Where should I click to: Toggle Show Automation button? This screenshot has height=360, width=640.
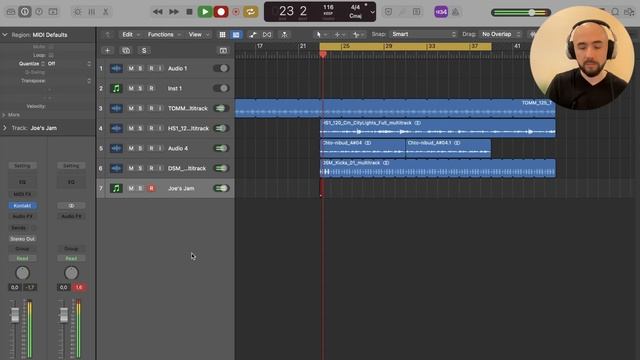coord(253,35)
